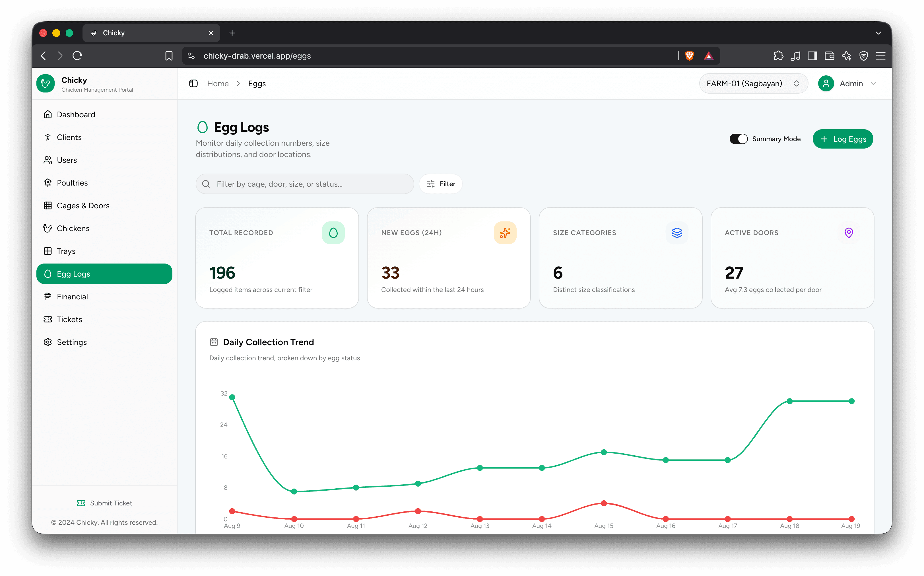This screenshot has height=576, width=924.
Task: Open the browser extensions puzzle icon
Action: point(779,55)
